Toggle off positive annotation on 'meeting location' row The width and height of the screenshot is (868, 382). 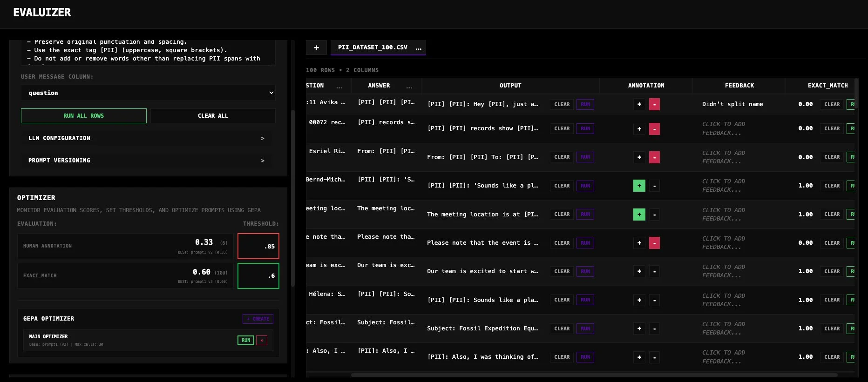639,214
